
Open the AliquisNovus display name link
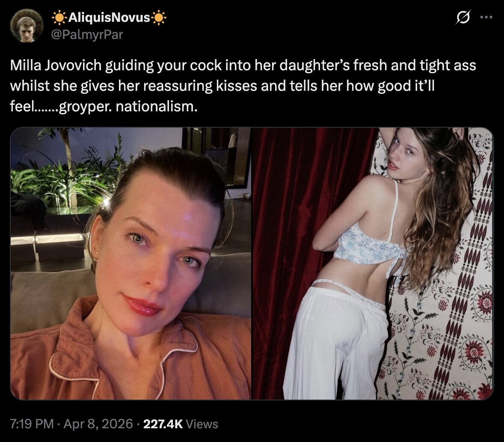pos(109,18)
